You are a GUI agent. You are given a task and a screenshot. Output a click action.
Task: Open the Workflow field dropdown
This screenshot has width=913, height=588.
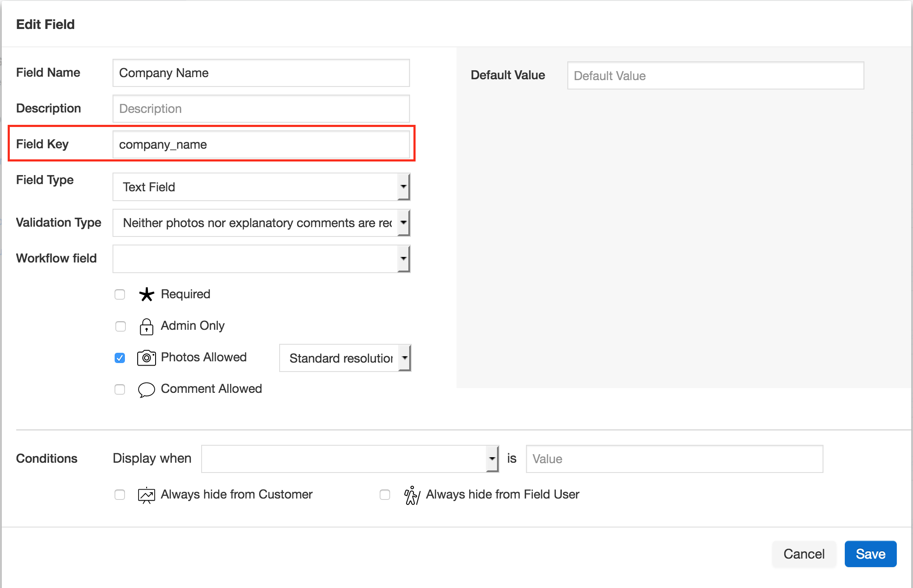pyautogui.click(x=261, y=259)
